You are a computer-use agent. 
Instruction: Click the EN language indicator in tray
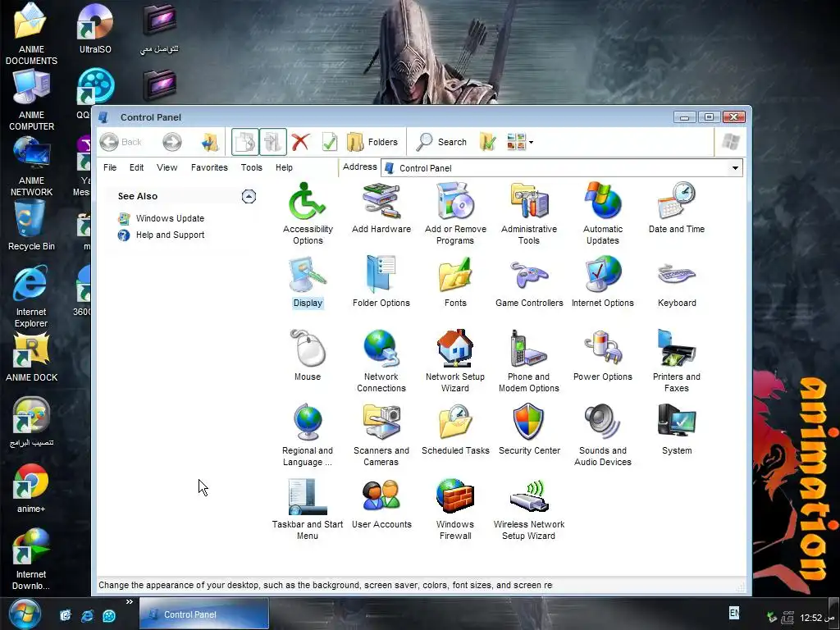[734, 612]
